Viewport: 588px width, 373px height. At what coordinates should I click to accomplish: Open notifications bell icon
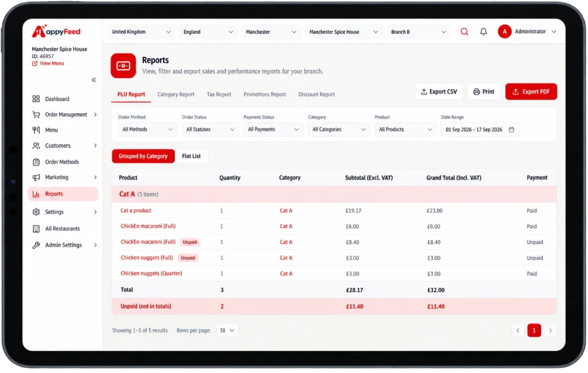(x=483, y=32)
